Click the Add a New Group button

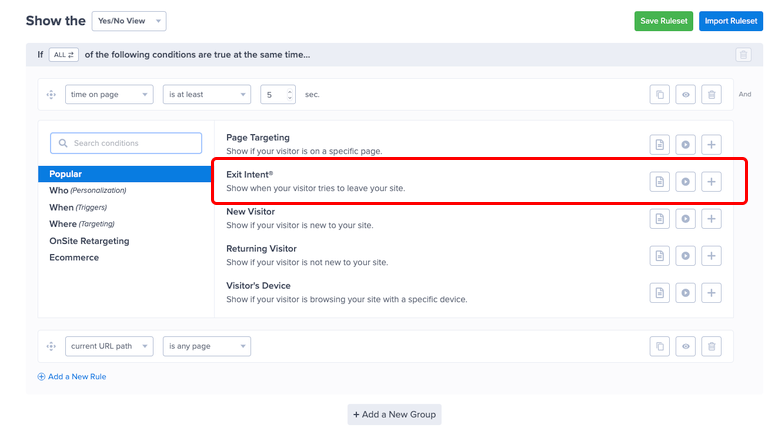click(394, 414)
